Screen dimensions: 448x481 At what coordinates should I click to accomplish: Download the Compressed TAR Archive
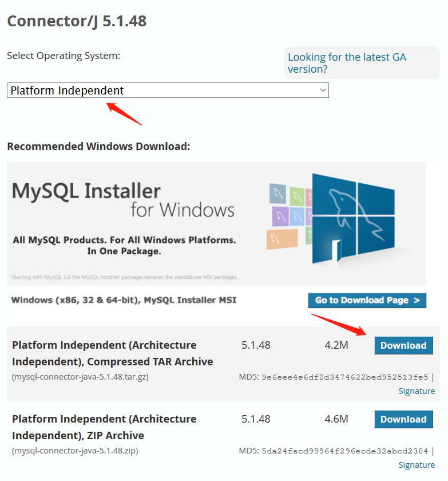pos(403,345)
